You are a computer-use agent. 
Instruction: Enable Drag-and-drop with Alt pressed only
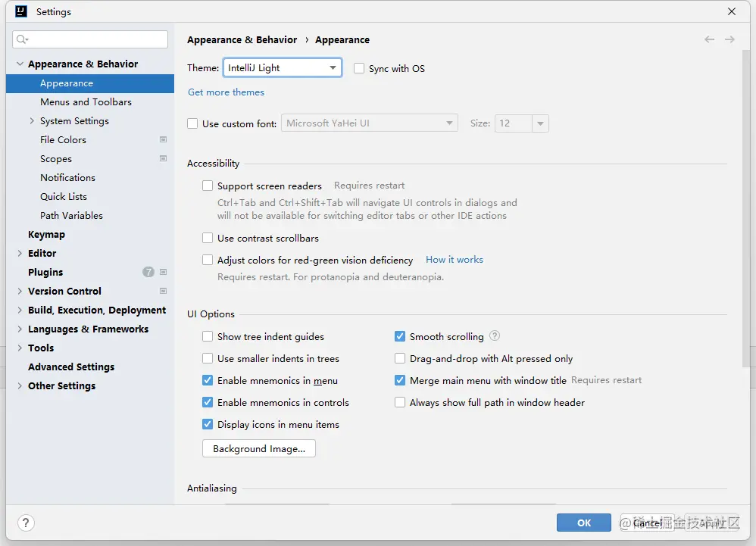[400, 358]
